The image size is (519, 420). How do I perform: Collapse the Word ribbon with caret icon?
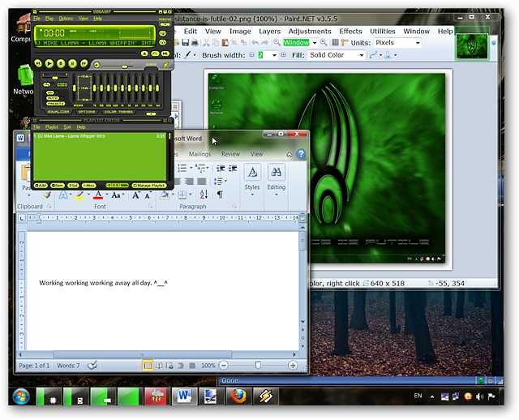click(x=290, y=154)
